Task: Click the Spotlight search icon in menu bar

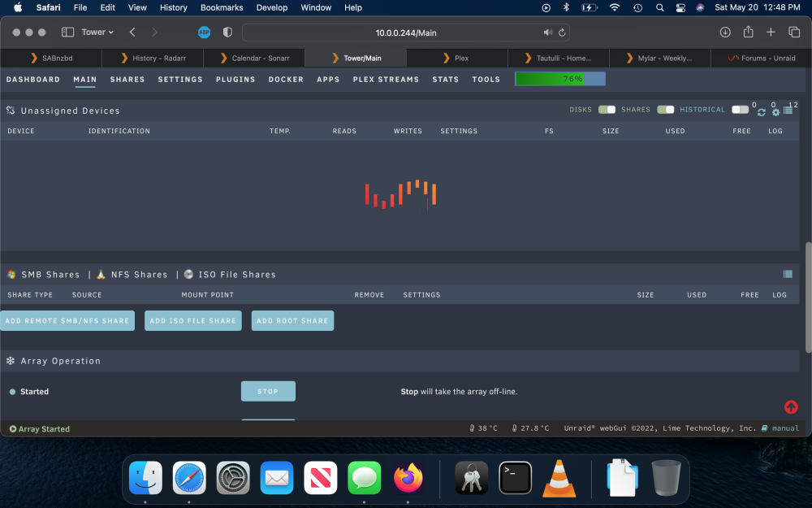Action: (x=659, y=8)
